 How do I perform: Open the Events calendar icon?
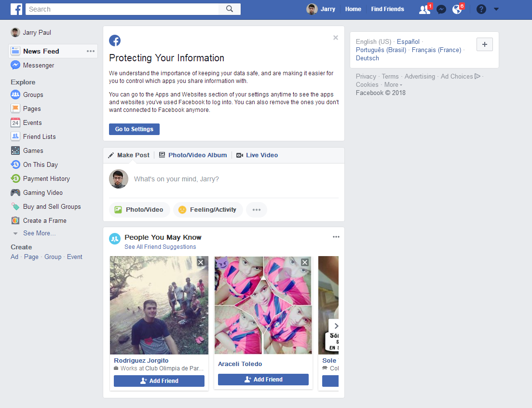pyautogui.click(x=15, y=122)
